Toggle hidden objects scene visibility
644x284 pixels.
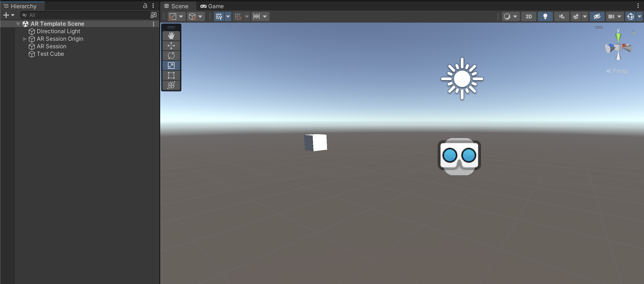click(597, 16)
